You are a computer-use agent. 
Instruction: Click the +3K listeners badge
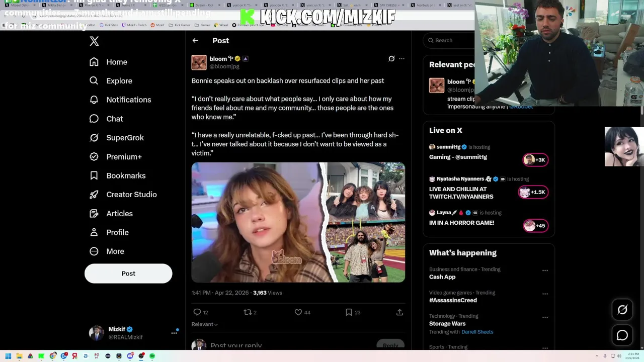535,160
